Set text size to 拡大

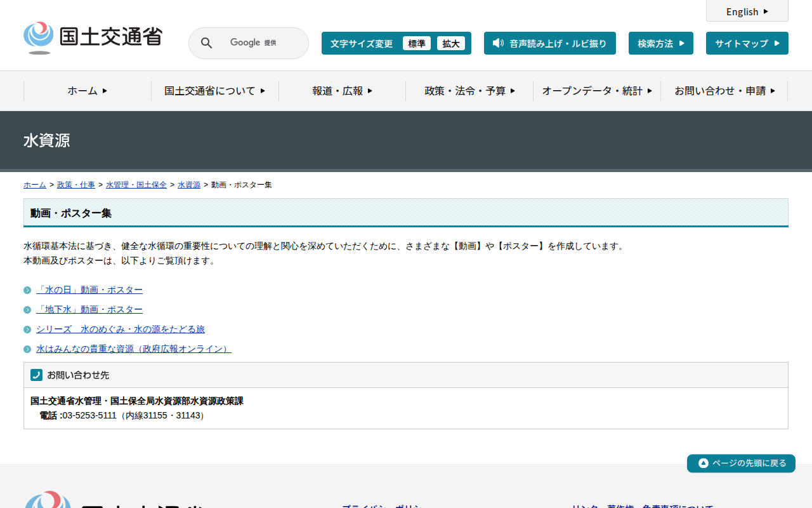click(x=450, y=43)
